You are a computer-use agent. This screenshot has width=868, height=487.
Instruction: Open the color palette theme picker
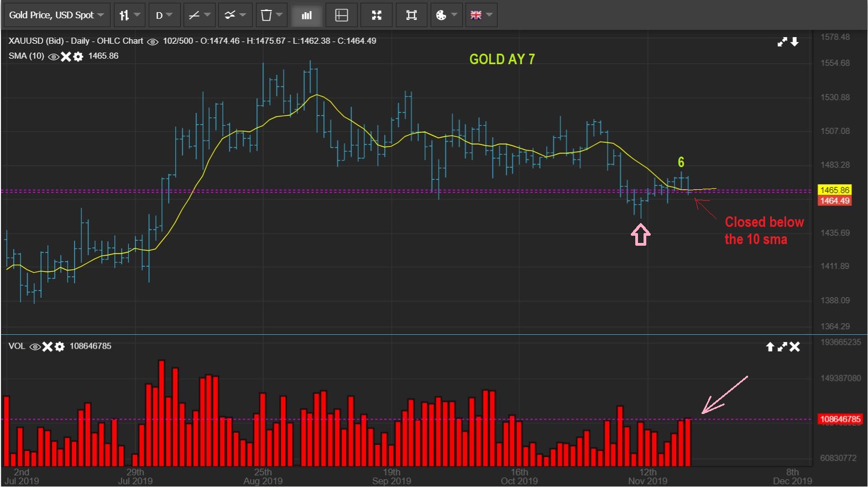pyautogui.click(x=446, y=15)
